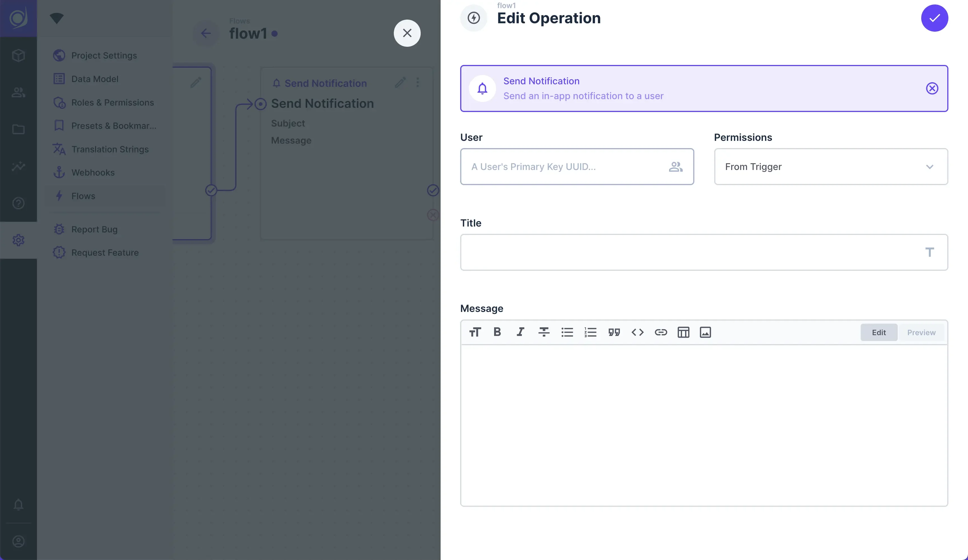968x560 pixels.
Task: Click the strikethrough formatting icon
Action: (x=544, y=332)
